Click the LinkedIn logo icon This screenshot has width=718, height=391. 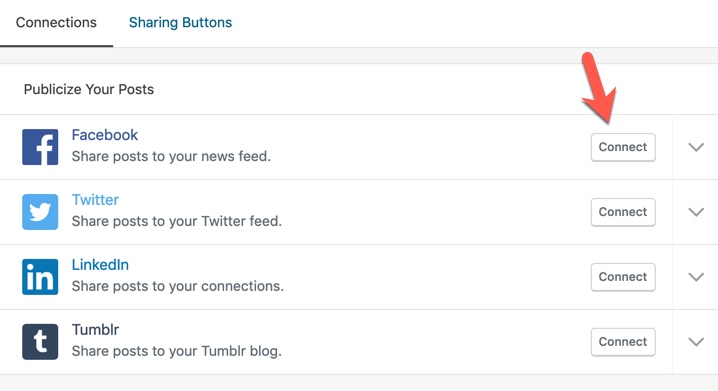tap(40, 277)
